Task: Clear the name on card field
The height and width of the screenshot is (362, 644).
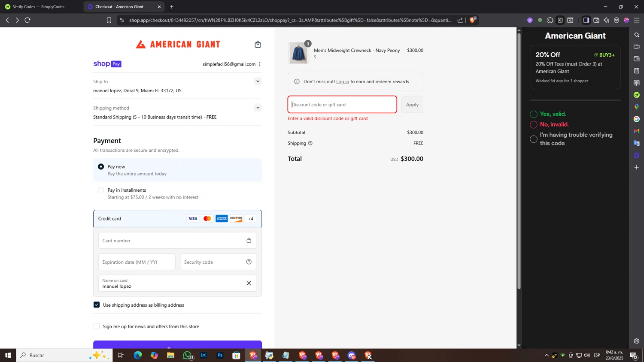Action: pyautogui.click(x=249, y=283)
